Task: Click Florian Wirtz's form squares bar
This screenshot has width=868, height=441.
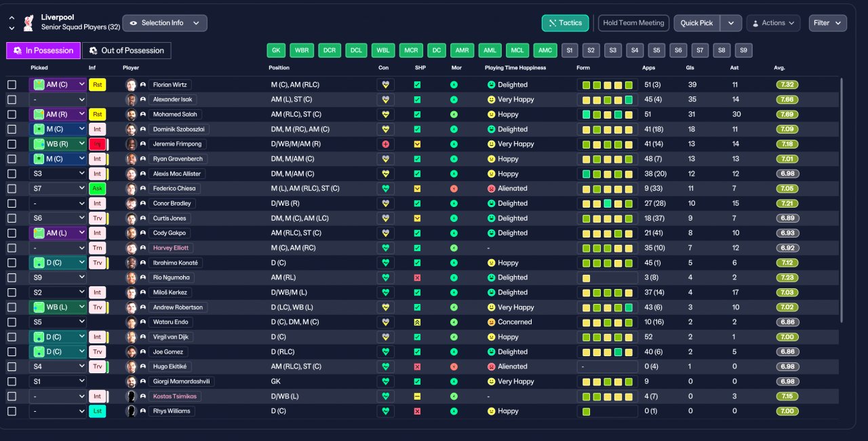Action: (607, 85)
